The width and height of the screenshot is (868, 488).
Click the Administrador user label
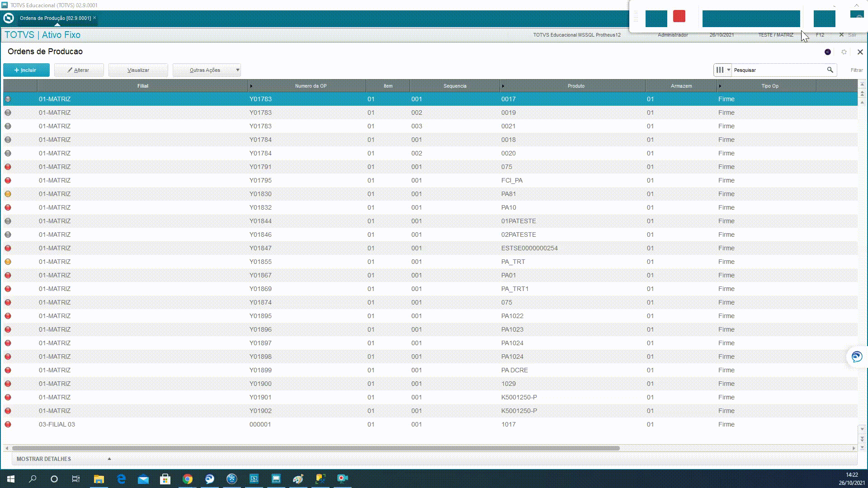coord(673,35)
